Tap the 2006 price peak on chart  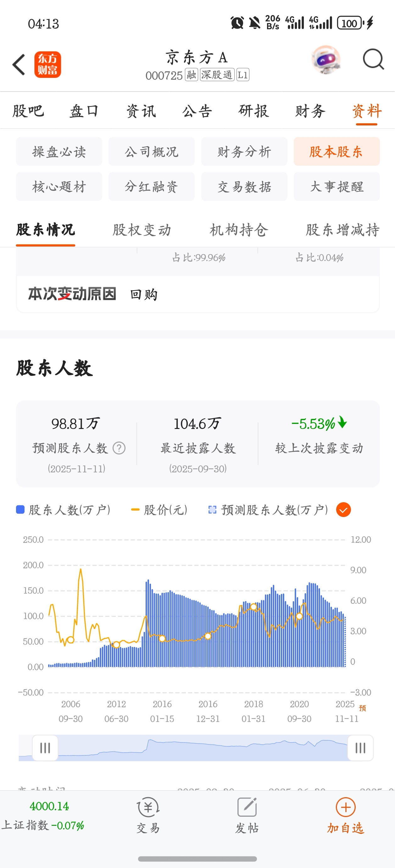81,570
